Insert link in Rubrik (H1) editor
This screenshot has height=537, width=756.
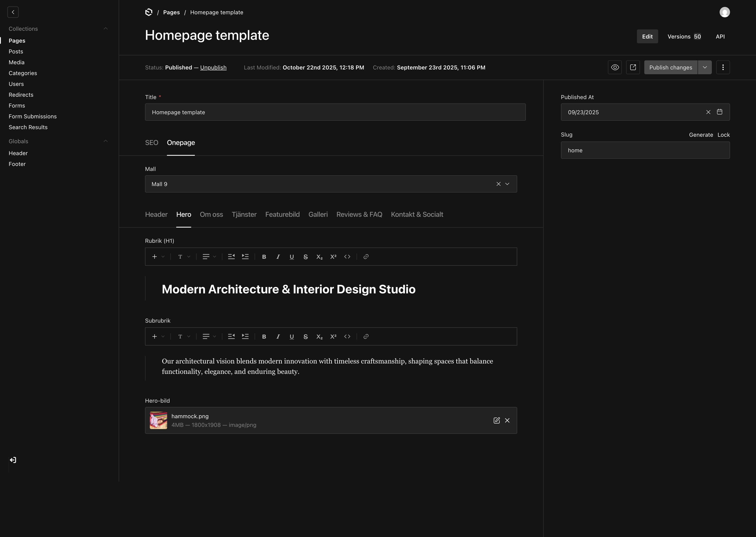pos(366,257)
